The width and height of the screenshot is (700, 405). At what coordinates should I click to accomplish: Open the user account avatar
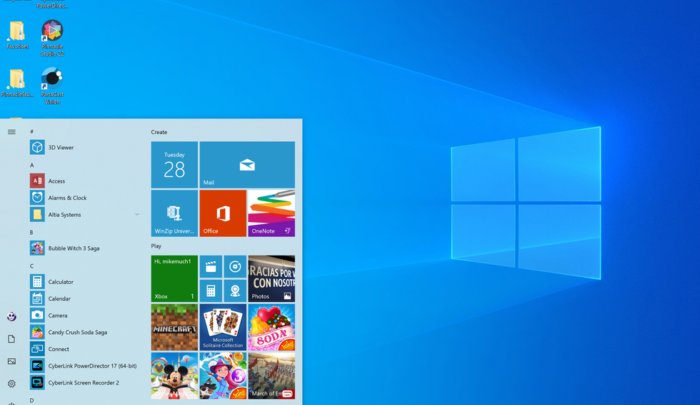coord(12,317)
